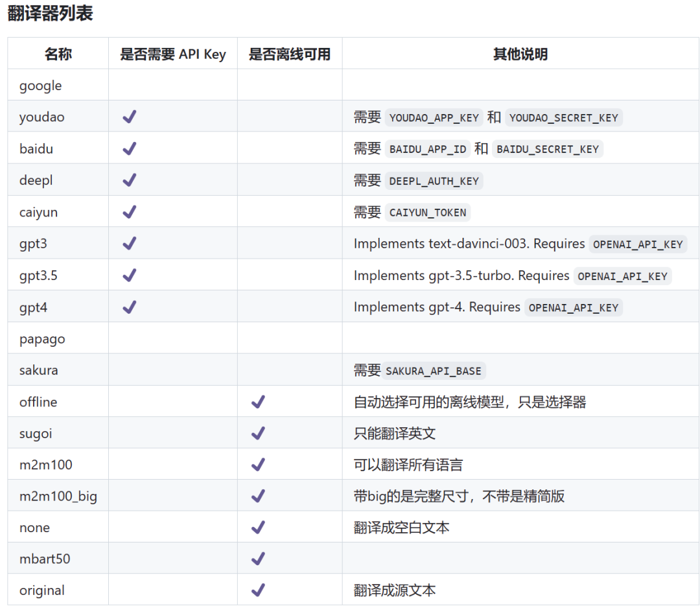Click the checkmark in the gpt4 row
This screenshot has width=700, height=608.
point(130,307)
